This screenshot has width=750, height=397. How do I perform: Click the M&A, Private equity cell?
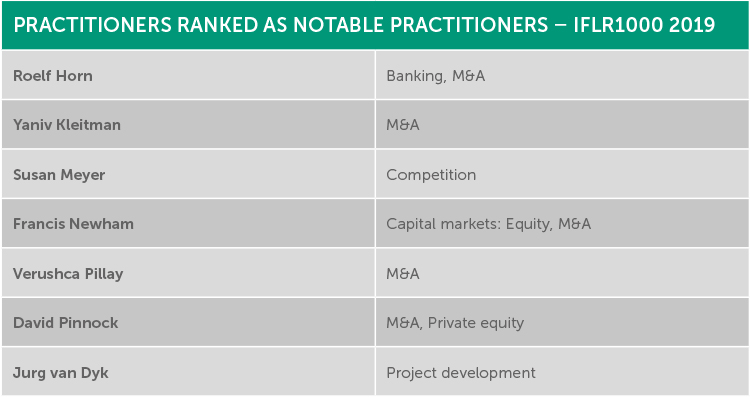(x=562, y=322)
